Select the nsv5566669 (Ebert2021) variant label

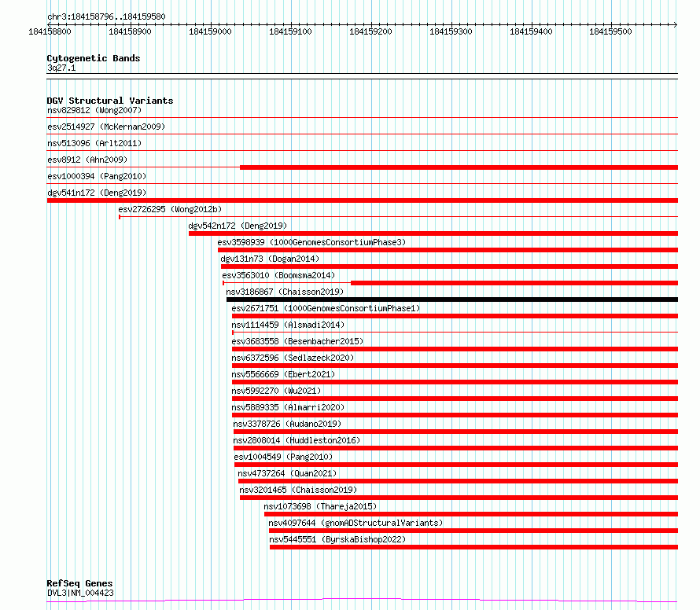(x=283, y=374)
